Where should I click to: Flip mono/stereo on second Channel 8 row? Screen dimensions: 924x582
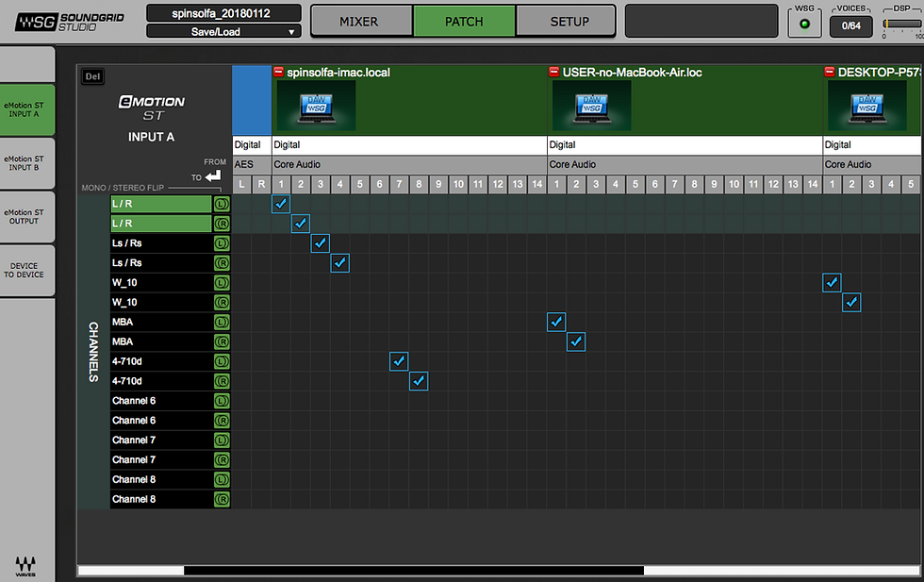[222, 499]
